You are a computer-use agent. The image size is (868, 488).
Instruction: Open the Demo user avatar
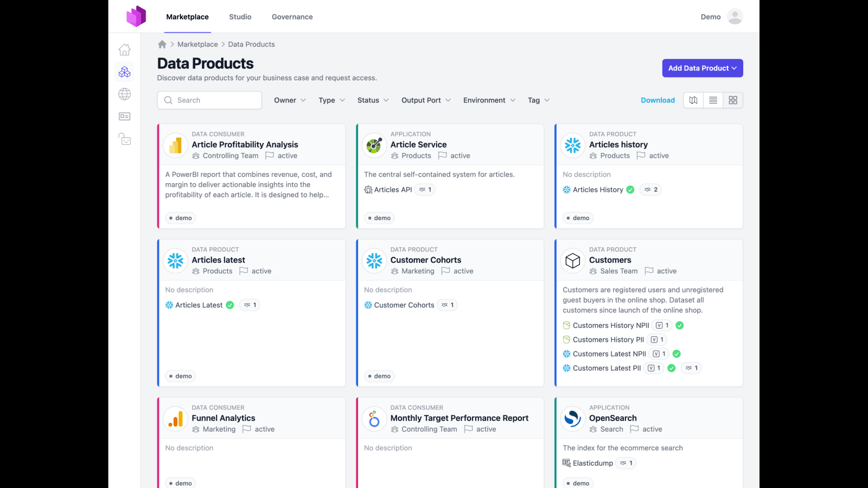coord(735,17)
